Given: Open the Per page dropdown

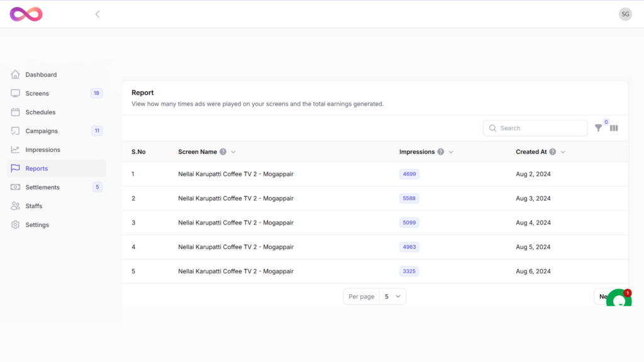Looking at the screenshot, I should 392,297.
